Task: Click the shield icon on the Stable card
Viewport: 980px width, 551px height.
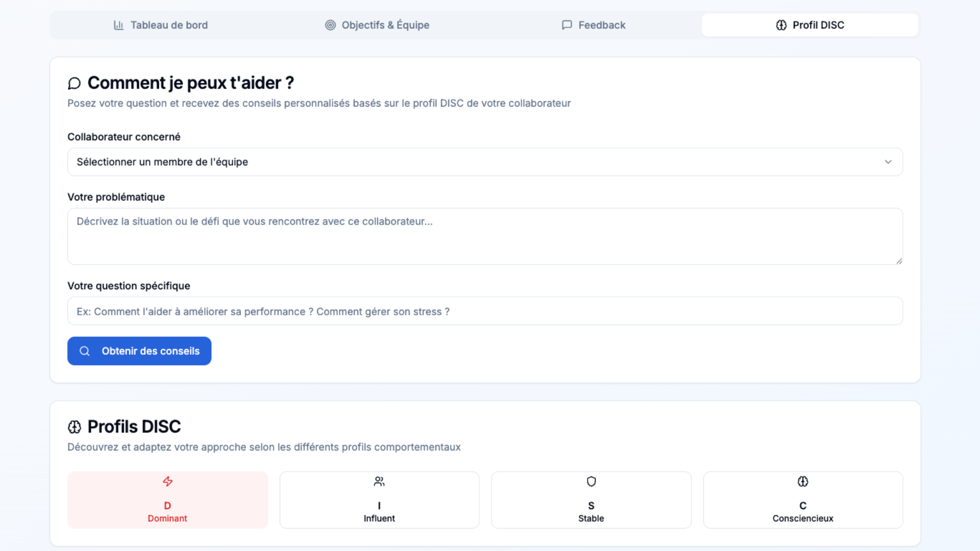Action: tap(591, 481)
